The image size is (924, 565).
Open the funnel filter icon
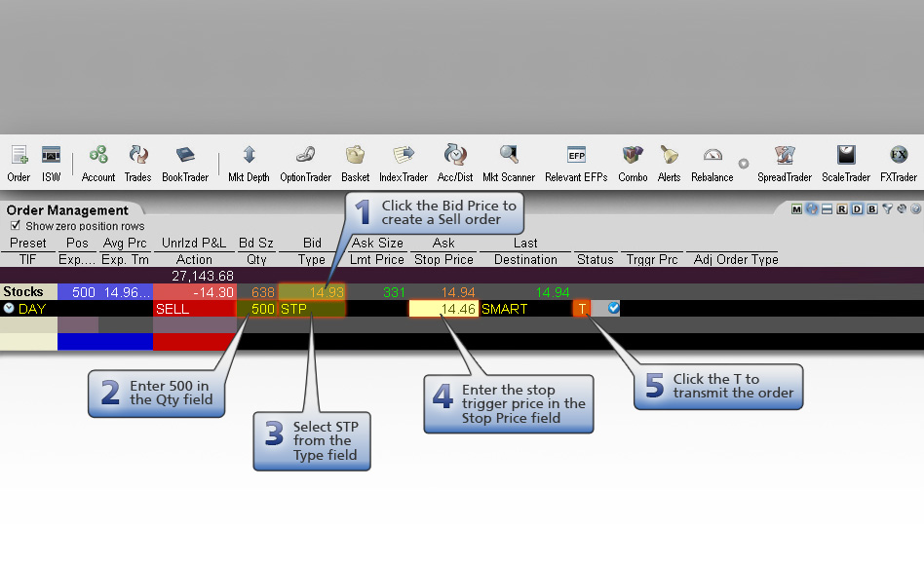pyautogui.click(x=888, y=208)
